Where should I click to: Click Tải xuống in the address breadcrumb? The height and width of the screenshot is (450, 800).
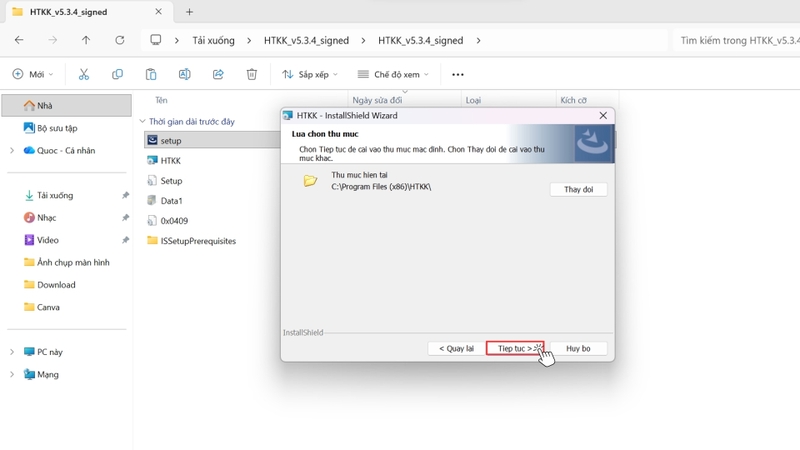[x=213, y=40]
